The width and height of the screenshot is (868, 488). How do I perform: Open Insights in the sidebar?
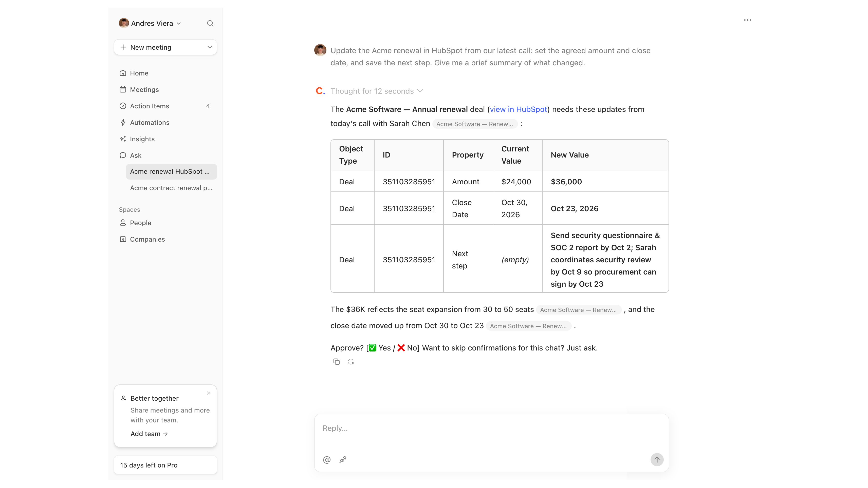(x=165, y=139)
